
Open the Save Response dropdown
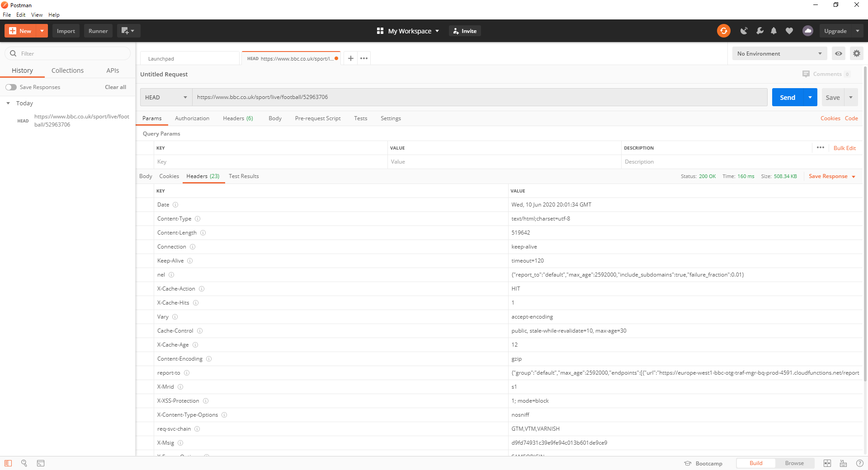[x=832, y=176]
